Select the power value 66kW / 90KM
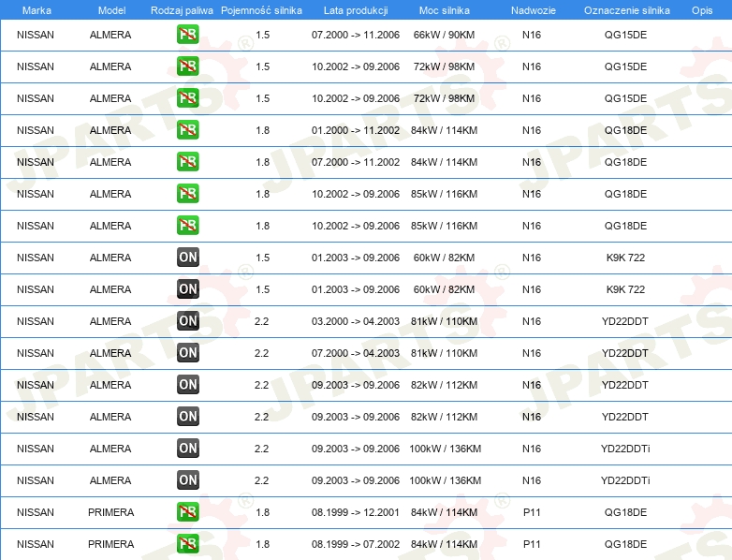The height and width of the screenshot is (560, 732). 444,35
